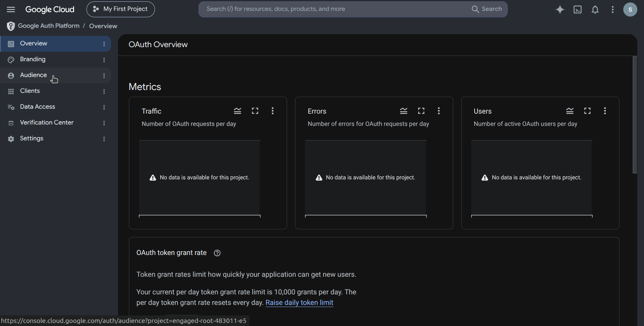The image size is (644, 326).
Task: Open more options for Users chart
Action: point(605,111)
